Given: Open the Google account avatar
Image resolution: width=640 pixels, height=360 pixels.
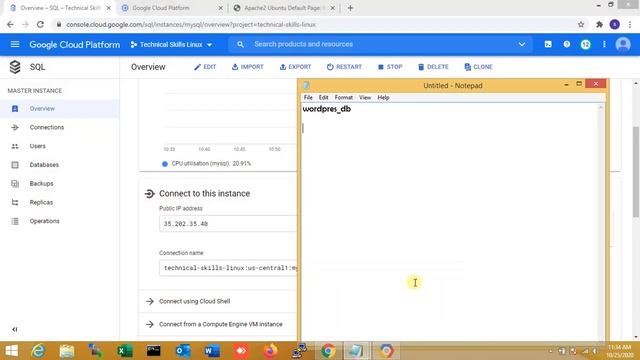Looking at the screenshot, I should pyautogui.click(x=623, y=44).
